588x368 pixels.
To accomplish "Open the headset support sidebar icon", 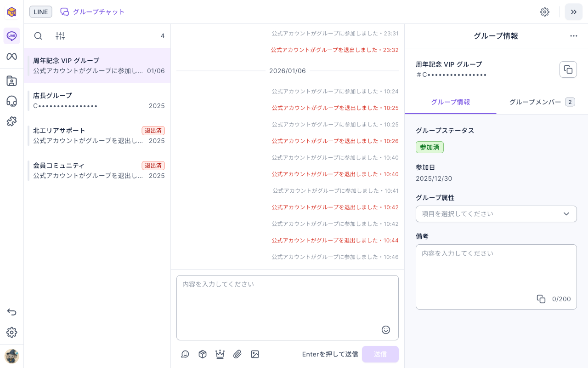I will (x=11, y=101).
